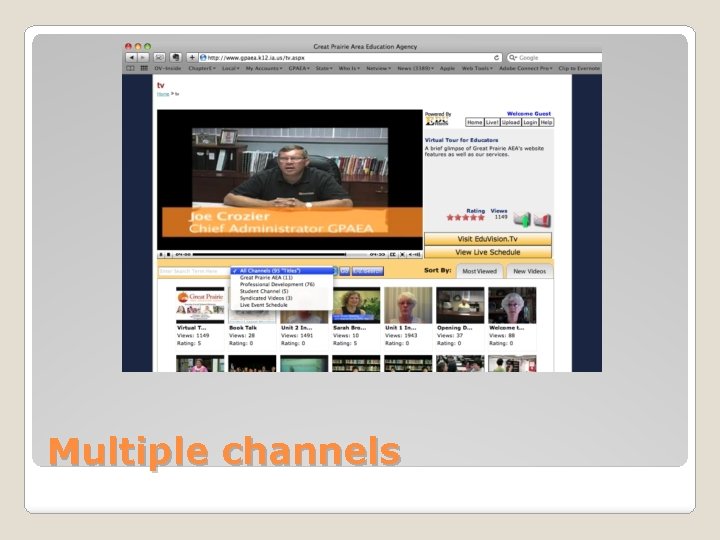Click the Book Talk video title

243,328
